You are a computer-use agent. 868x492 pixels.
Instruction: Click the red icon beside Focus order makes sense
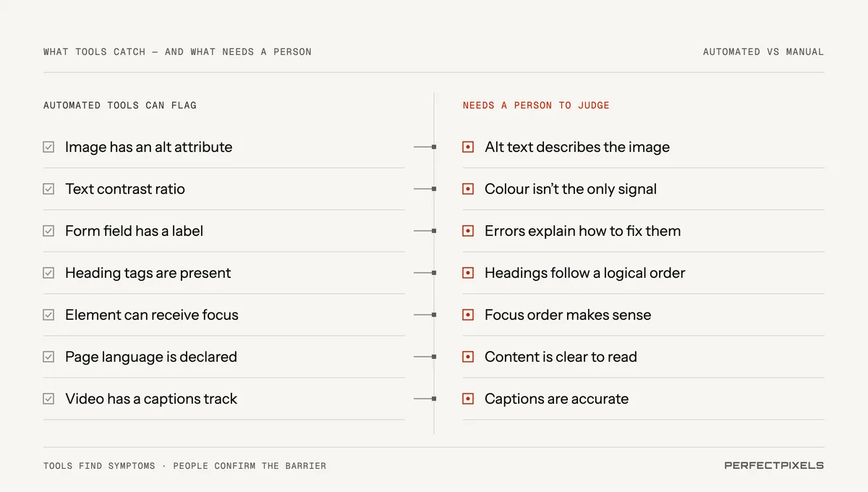pyautogui.click(x=468, y=315)
